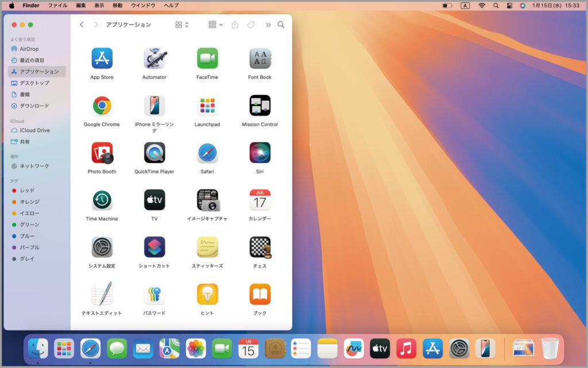The width and height of the screenshot is (588, 368).
Task: Open the ショートカット application
Action: pyautogui.click(x=154, y=247)
